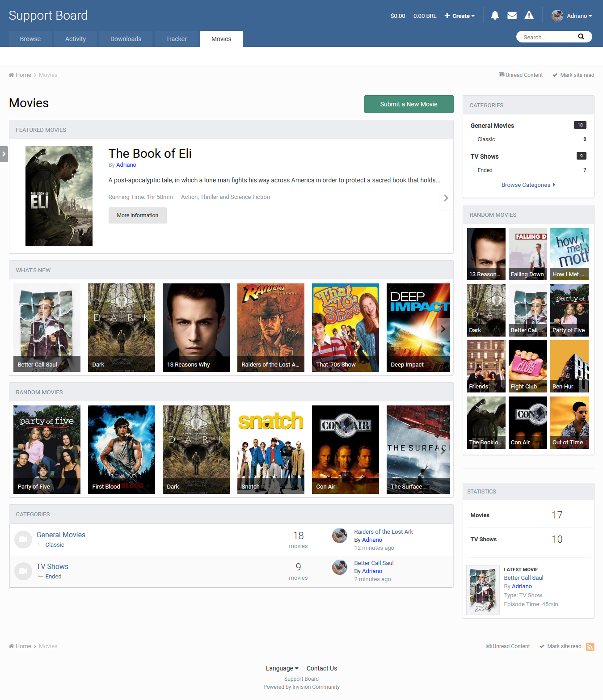Open Ben-Hur sidebar thumbnail
The width and height of the screenshot is (603, 700).
coord(569,367)
